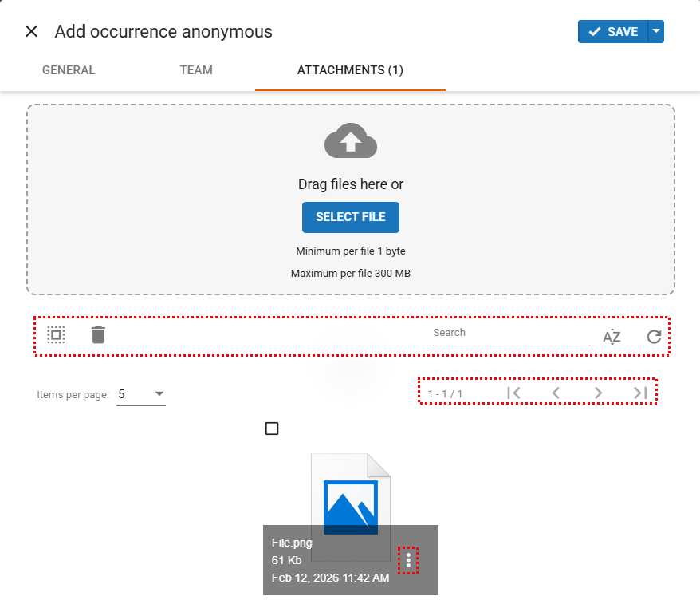Click the select all items icon
This screenshot has width=700, height=608.
(x=56, y=335)
